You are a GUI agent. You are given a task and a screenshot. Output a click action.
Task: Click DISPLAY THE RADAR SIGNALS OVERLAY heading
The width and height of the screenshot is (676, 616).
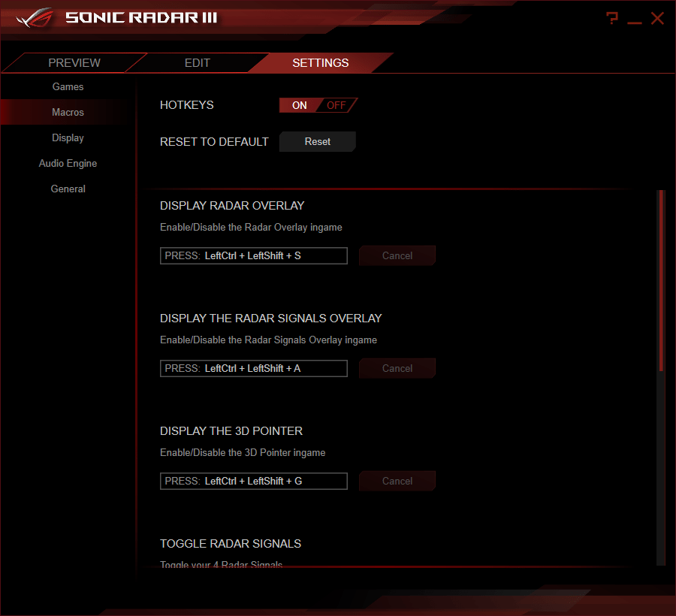(x=270, y=318)
